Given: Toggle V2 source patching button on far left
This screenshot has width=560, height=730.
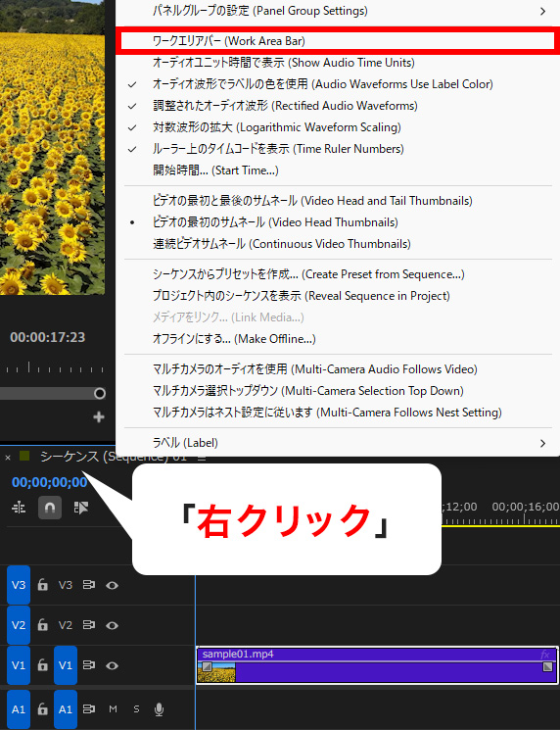Looking at the screenshot, I should pyautogui.click(x=19, y=625).
